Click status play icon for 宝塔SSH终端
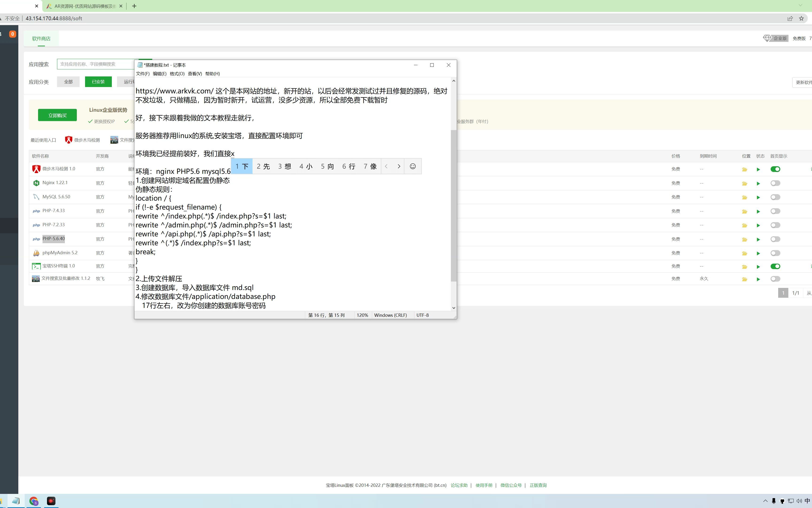Viewport: 812px width, 508px height. pos(758,267)
